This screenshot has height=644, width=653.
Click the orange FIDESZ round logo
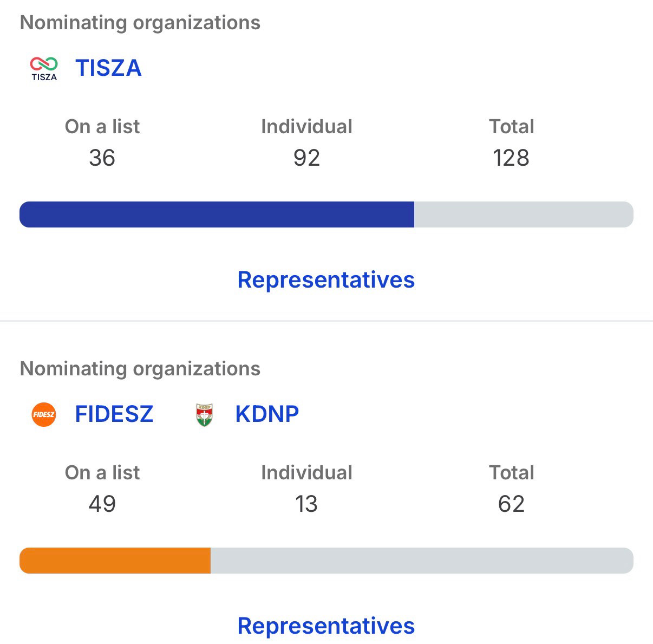click(44, 414)
